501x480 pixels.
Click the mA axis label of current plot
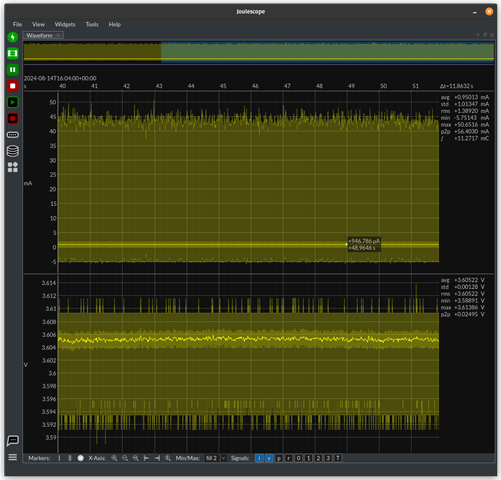click(28, 183)
